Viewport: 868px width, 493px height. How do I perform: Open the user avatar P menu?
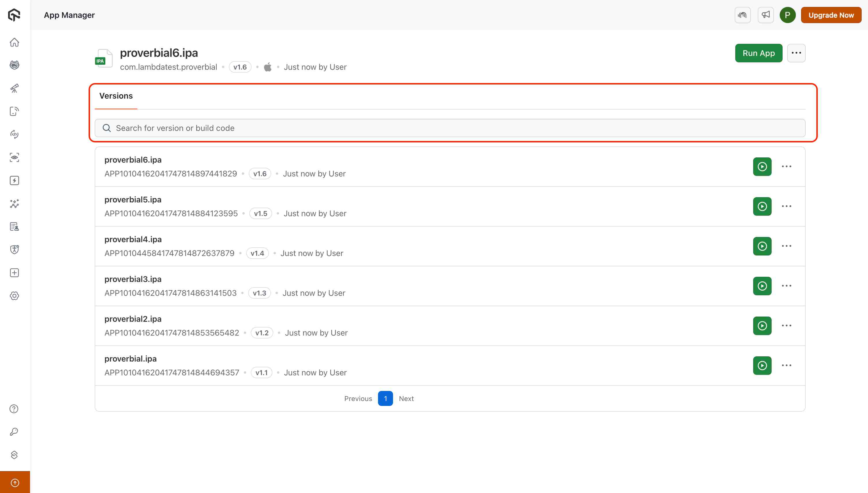(787, 15)
